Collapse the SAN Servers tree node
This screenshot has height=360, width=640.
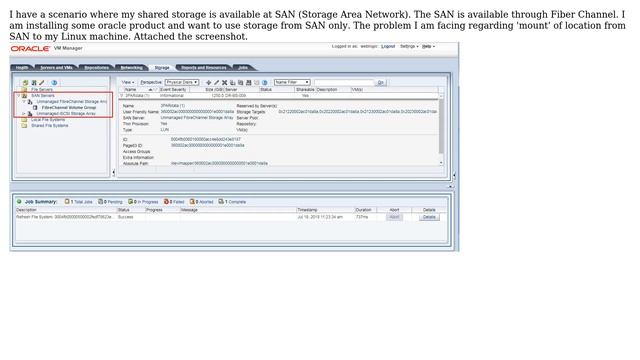tap(18, 96)
